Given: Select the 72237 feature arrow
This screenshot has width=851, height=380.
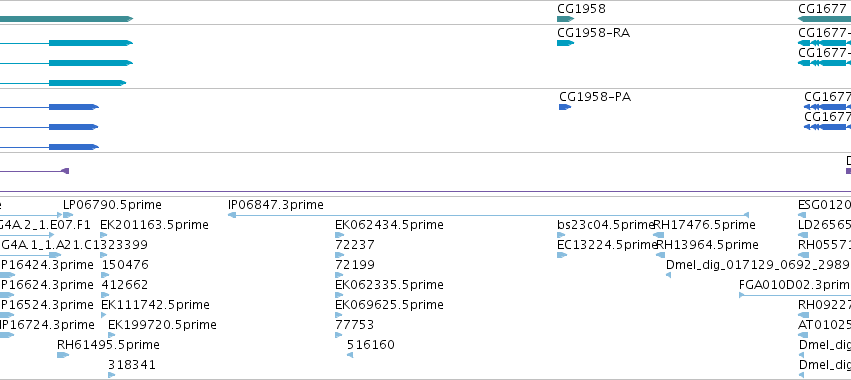Looking at the screenshot, I should 339,255.
